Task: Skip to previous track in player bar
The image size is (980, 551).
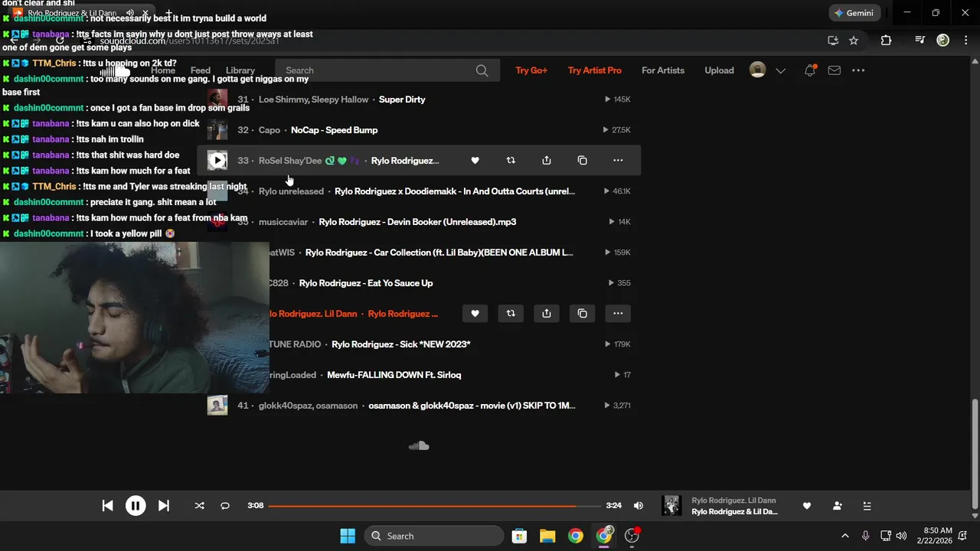Action: [108, 506]
